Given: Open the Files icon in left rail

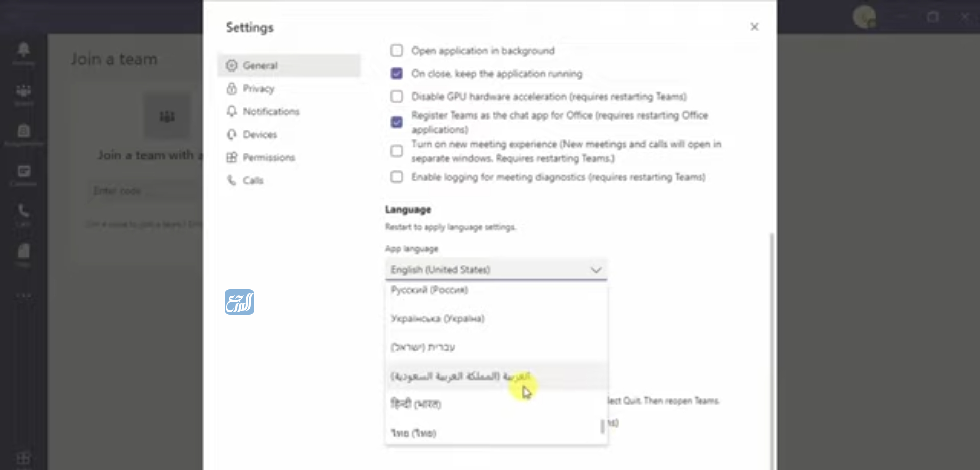Looking at the screenshot, I should 23,252.
